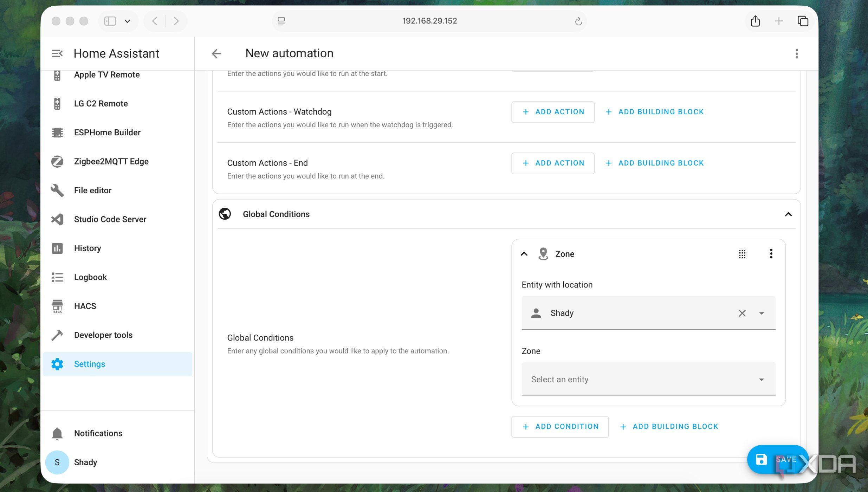Add action for Custom Actions - Watchdog
Viewport: 868px width, 492px height.
[x=553, y=112]
